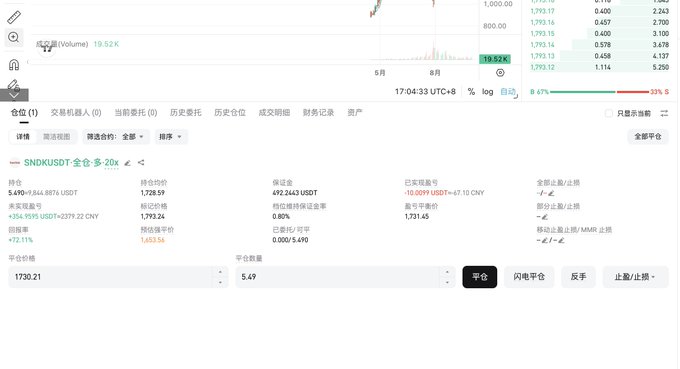Screen dimensions: 680x369
Task: Click the SNDKUSDT coin logo
Action: (15, 163)
